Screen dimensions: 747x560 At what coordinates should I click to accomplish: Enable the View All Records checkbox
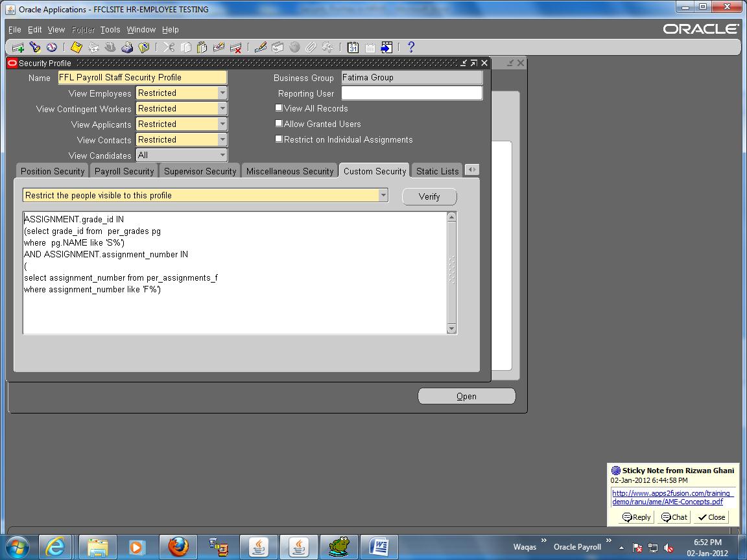tap(278, 108)
